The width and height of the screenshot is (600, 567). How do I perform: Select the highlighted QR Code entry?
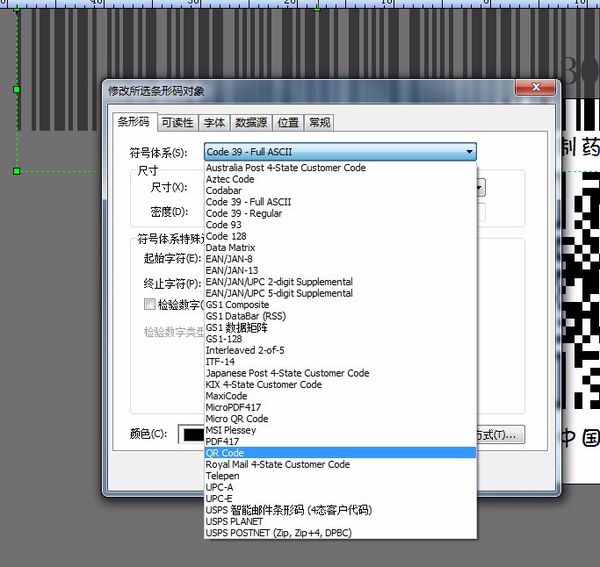(x=340, y=453)
